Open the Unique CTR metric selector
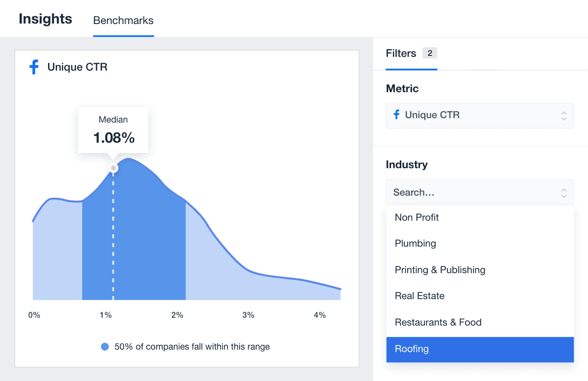Viewport: 588px width, 381px height. click(x=470, y=116)
